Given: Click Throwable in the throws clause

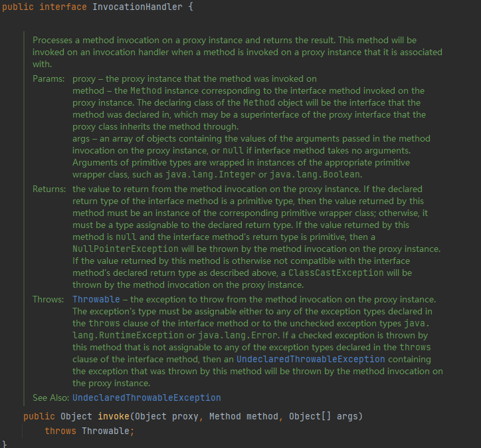Looking at the screenshot, I should pos(106,431).
